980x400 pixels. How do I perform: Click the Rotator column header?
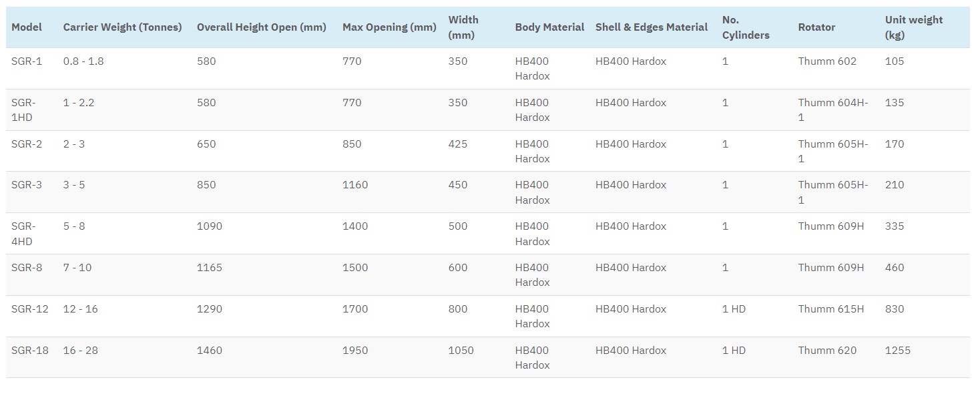pos(816,27)
